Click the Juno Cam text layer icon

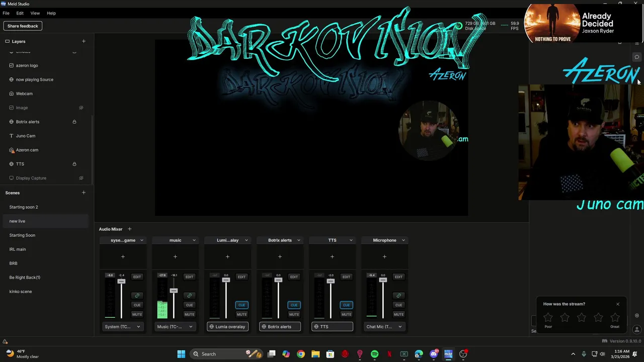[12, 136]
